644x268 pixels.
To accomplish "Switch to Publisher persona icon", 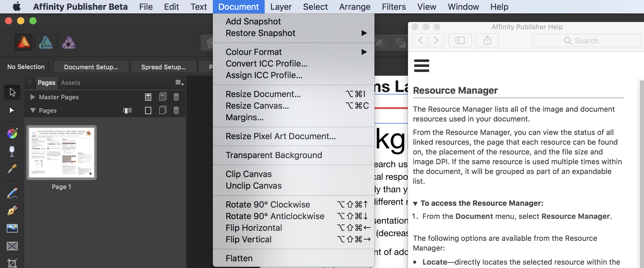I will (23, 42).
